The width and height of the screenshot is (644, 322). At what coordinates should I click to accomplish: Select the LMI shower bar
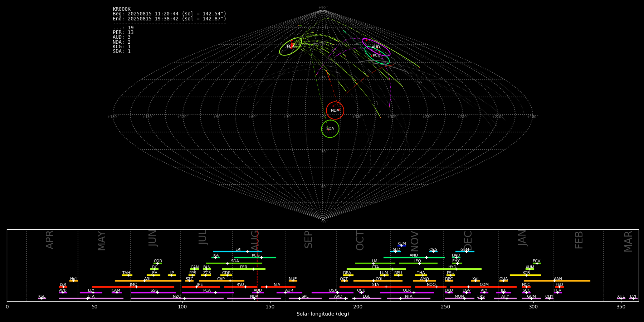[375, 263]
